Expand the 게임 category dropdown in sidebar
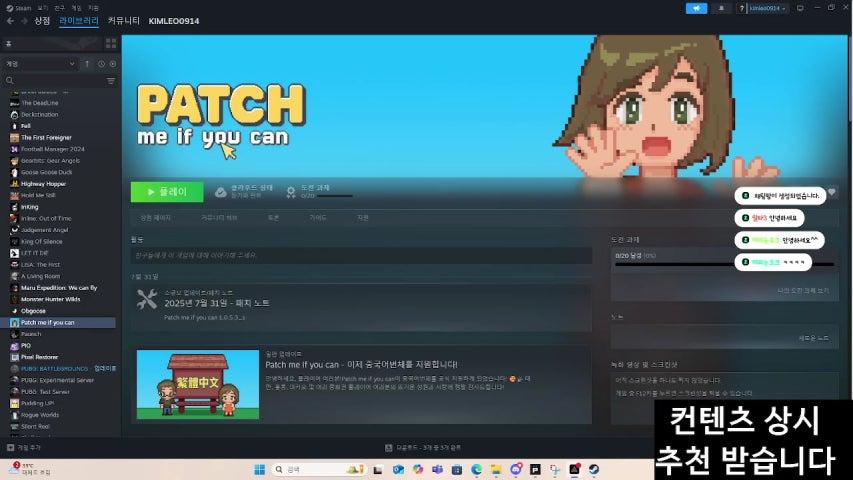This screenshot has width=853, height=480. point(40,64)
